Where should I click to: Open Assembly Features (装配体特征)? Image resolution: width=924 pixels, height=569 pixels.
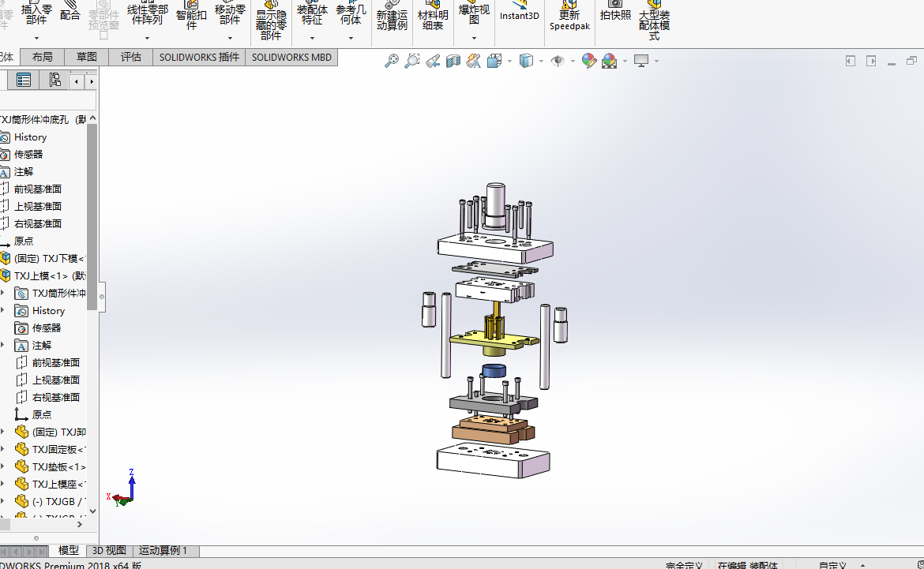[312, 13]
